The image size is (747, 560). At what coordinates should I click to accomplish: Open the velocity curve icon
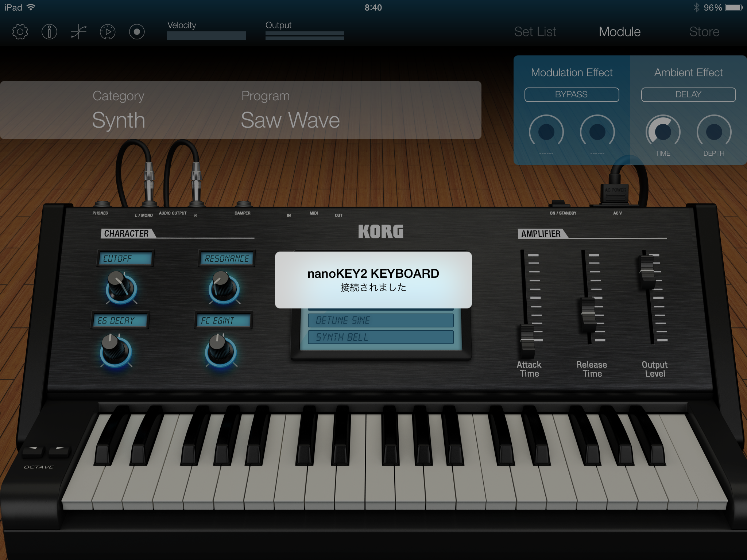[x=78, y=32]
